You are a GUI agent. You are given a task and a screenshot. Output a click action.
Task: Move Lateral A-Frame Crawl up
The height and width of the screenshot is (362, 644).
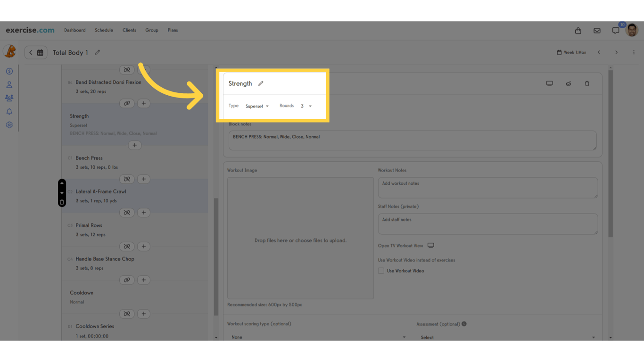point(62,183)
